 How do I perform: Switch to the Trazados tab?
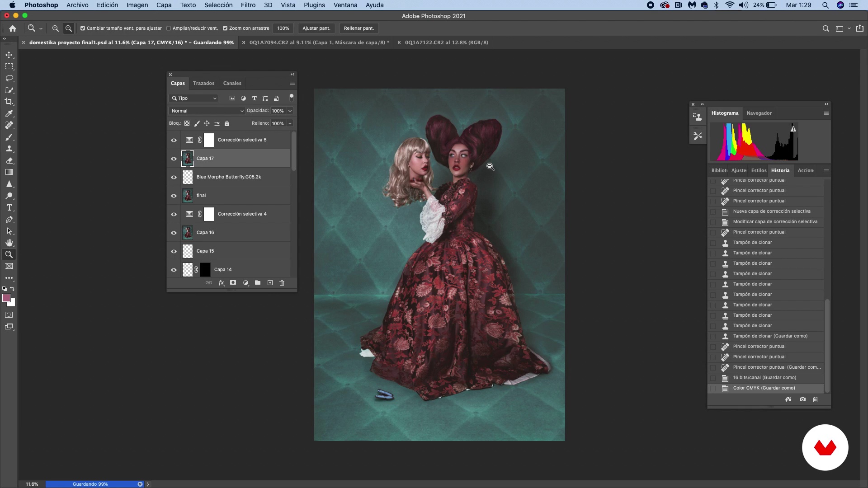[x=203, y=83]
